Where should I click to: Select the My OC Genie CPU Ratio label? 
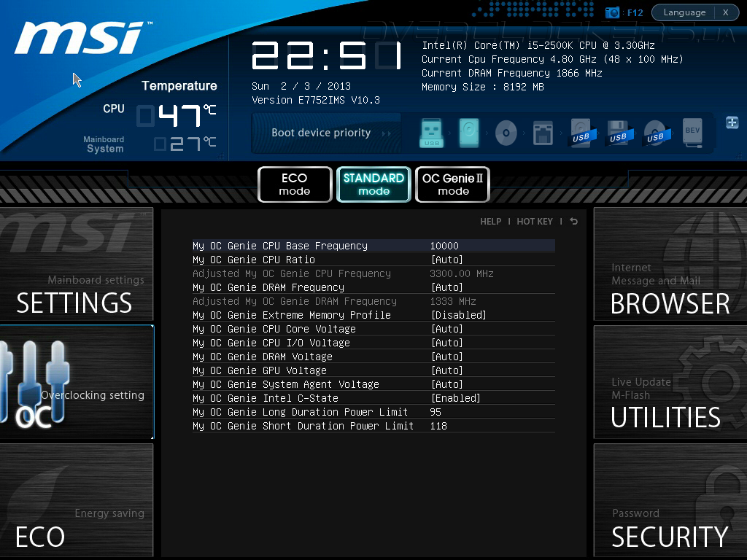click(253, 260)
